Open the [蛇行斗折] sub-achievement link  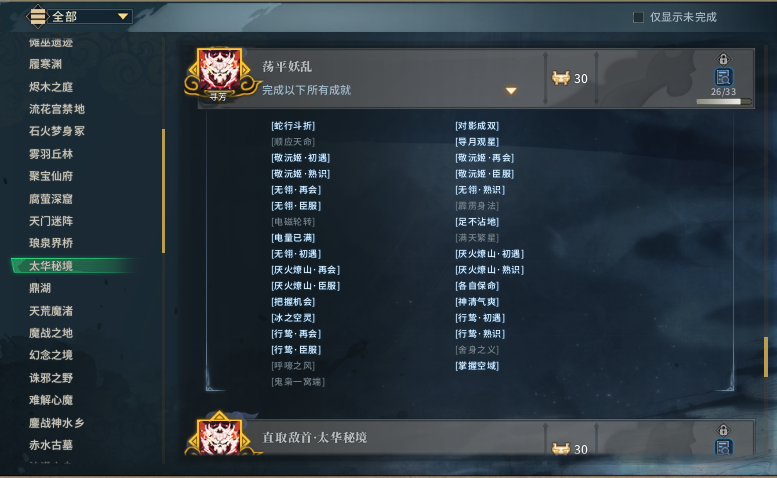coord(293,126)
